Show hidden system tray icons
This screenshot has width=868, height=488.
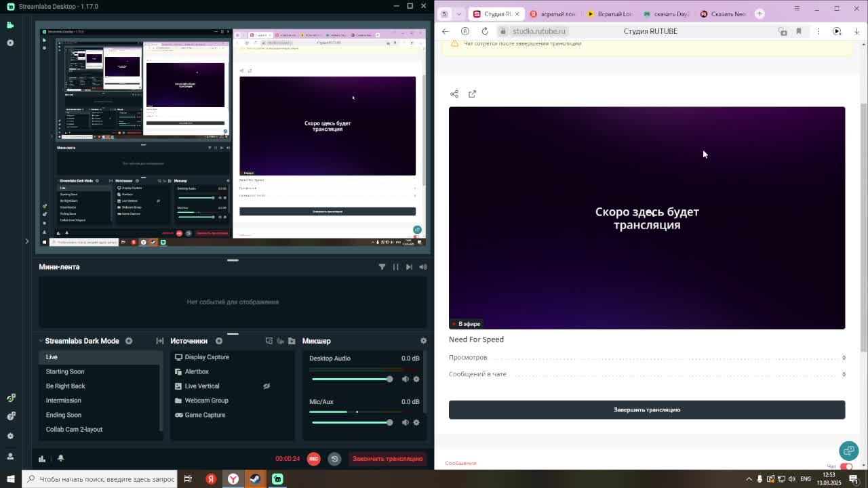(x=749, y=479)
